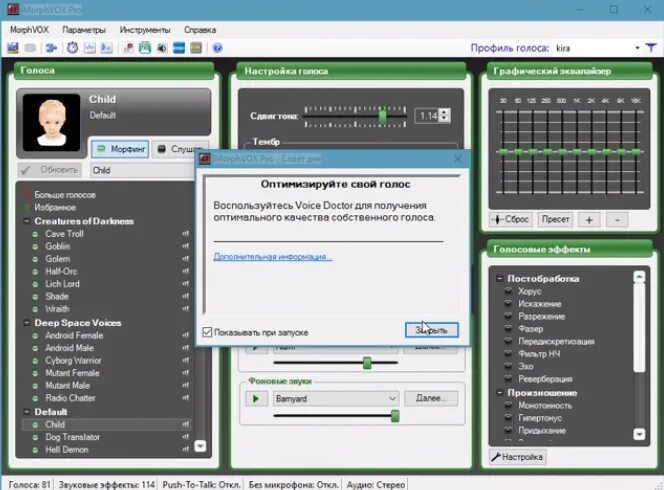Image resolution: width=664 pixels, height=490 pixels.
Task: Click the green icon next to Избранное
Action: pyautogui.click(x=27, y=207)
